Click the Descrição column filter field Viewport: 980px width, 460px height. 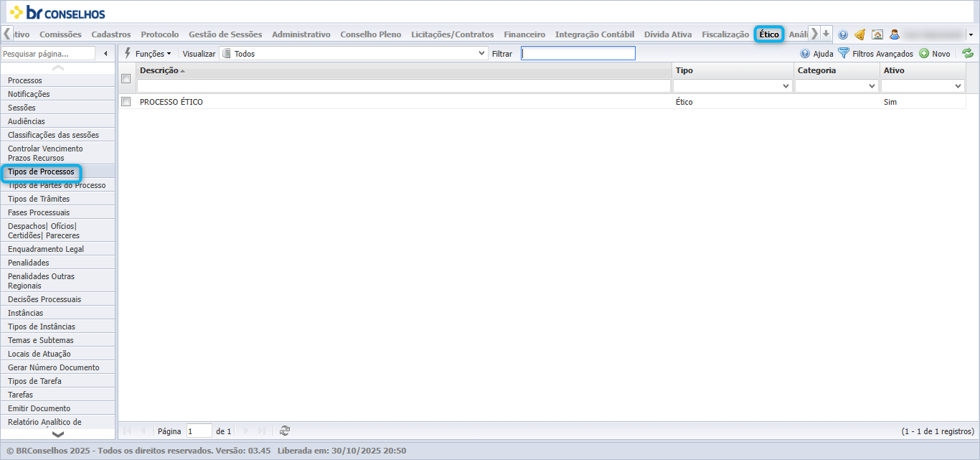point(403,86)
